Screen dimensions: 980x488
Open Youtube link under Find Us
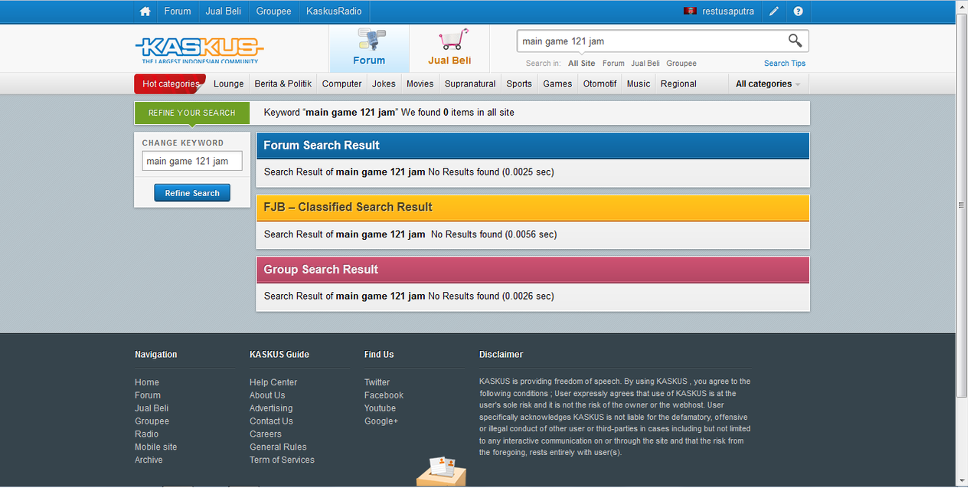[x=381, y=408]
